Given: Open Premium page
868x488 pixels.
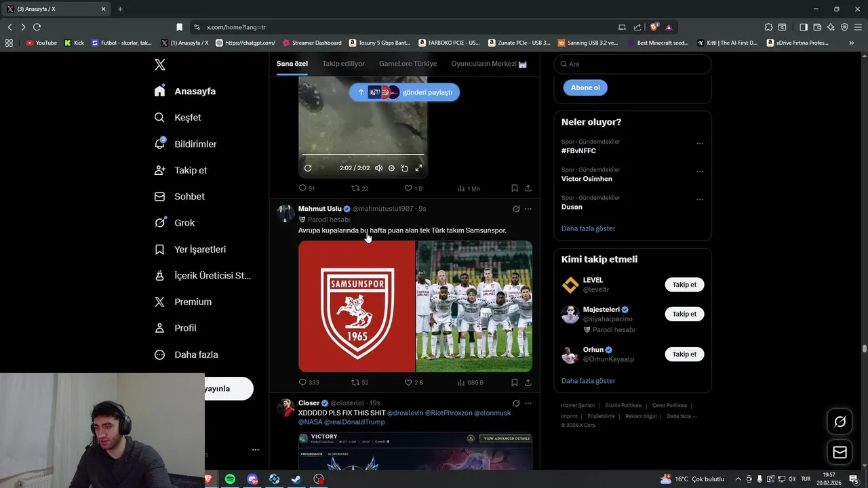Looking at the screenshot, I should pyautogui.click(x=183, y=302).
